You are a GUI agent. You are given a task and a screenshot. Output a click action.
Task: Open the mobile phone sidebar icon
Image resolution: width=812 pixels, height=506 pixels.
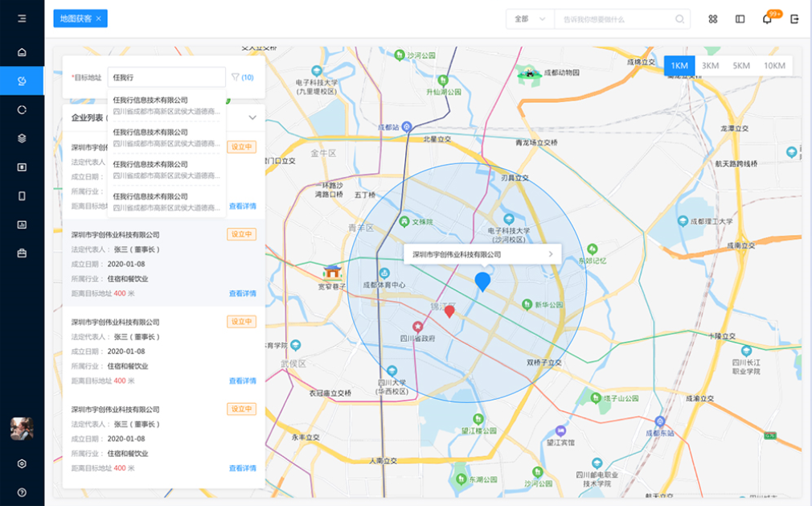pos(22,195)
